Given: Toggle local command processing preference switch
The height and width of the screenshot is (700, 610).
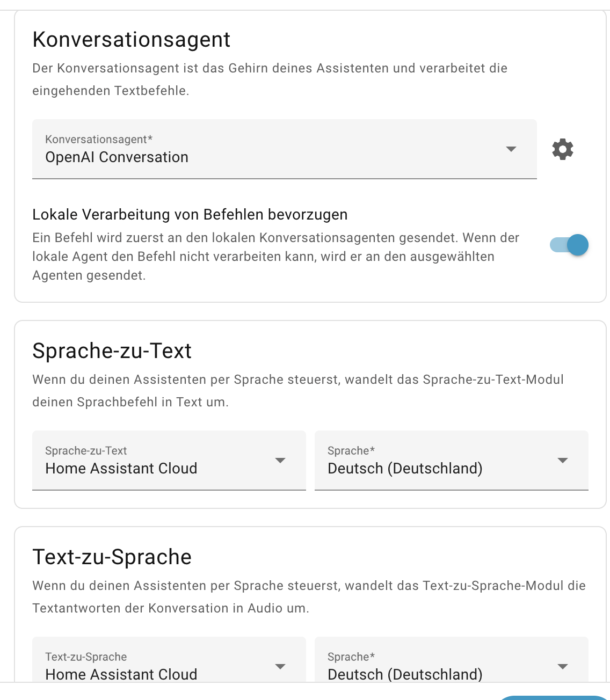Looking at the screenshot, I should click(569, 245).
